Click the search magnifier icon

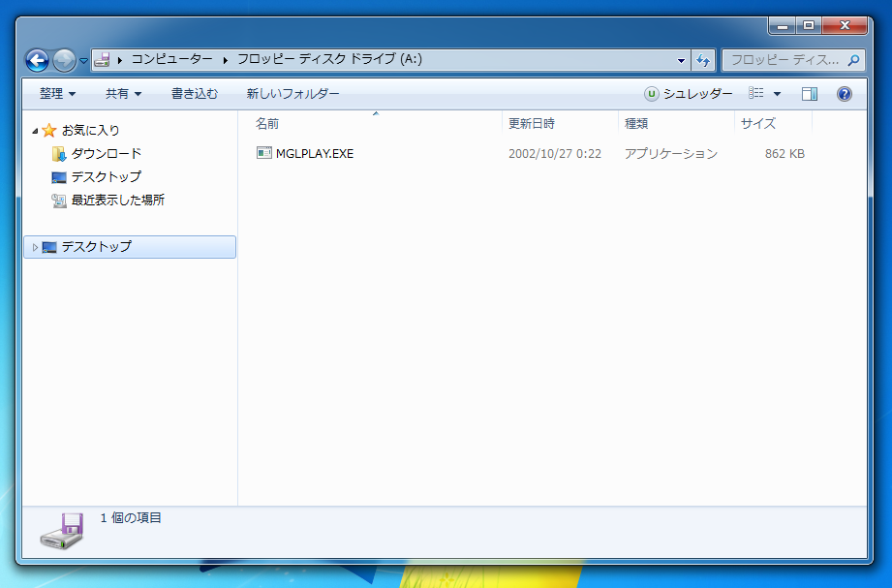pyautogui.click(x=853, y=60)
